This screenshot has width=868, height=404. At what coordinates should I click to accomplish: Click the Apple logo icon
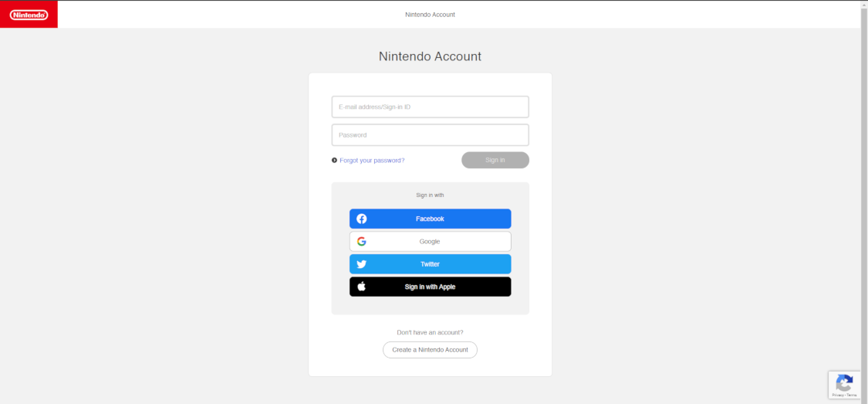[x=362, y=287]
